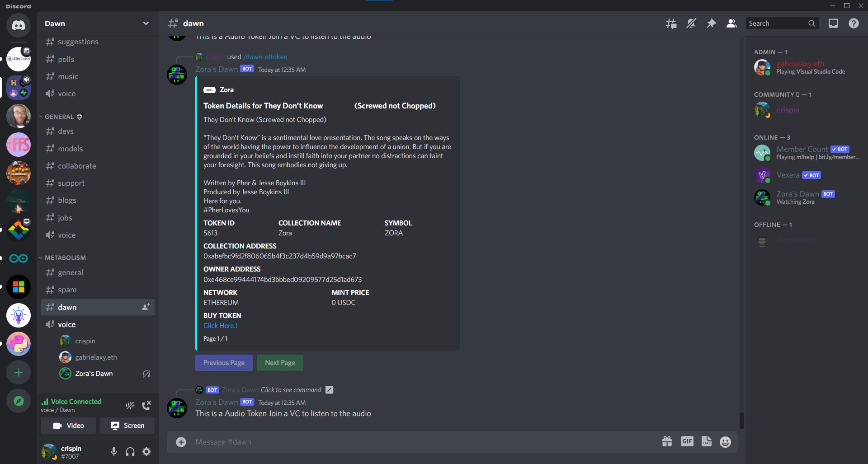868x464 pixels.
Task: Open the multicolor diamond server icon
Action: [19, 230]
